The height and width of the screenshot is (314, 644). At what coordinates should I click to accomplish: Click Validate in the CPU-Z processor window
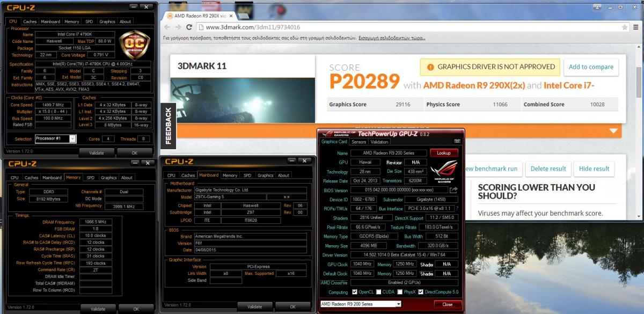(x=96, y=153)
